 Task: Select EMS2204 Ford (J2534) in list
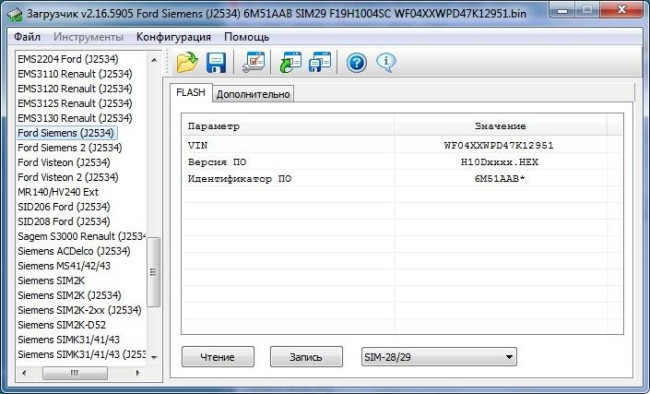(x=68, y=59)
